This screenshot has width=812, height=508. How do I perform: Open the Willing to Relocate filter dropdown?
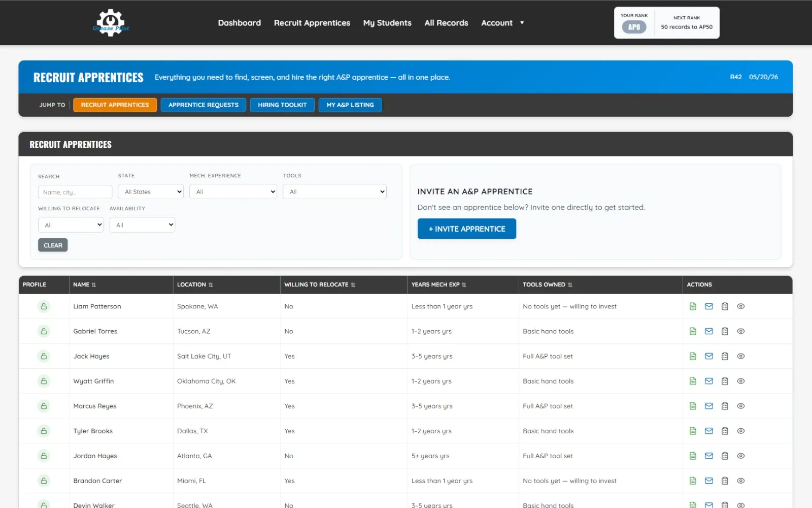pos(71,225)
